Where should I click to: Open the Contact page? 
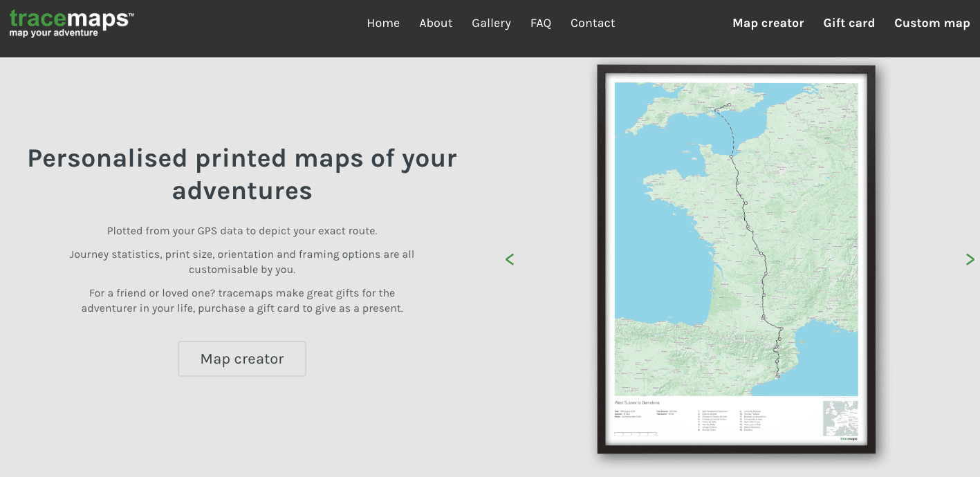(x=593, y=23)
